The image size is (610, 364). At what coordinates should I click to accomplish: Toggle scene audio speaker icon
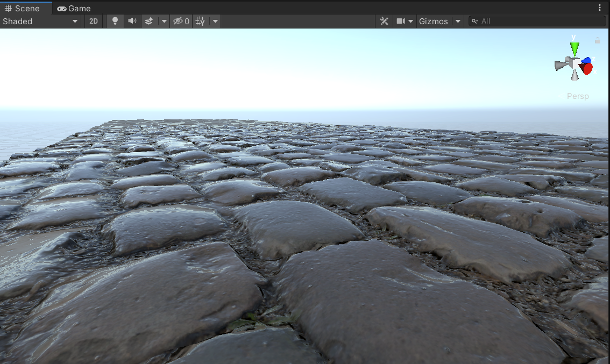click(x=132, y=22)
